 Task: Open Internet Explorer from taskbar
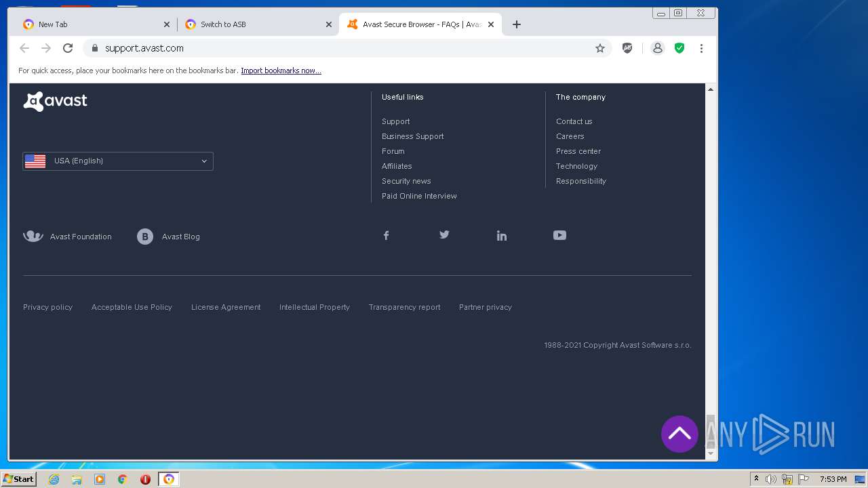[54, 479]
